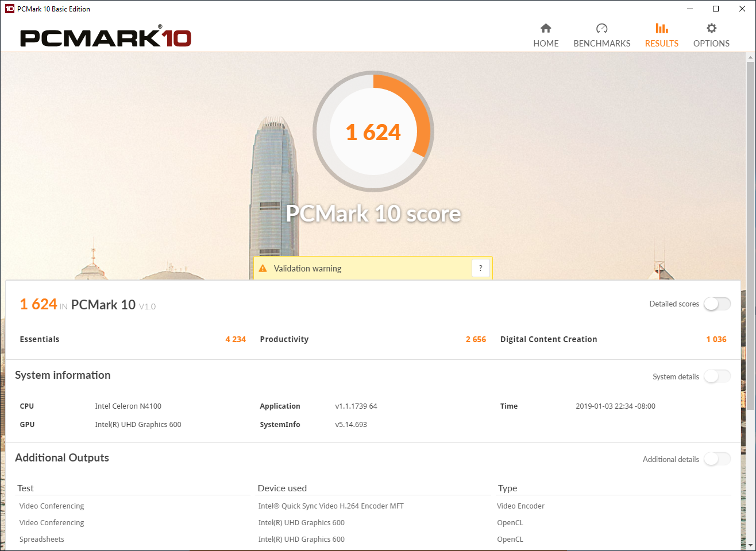Image resolution: width=756 pixels, height=551 pixels.
Task: Click the System information heading
Action: coord(63,375)
